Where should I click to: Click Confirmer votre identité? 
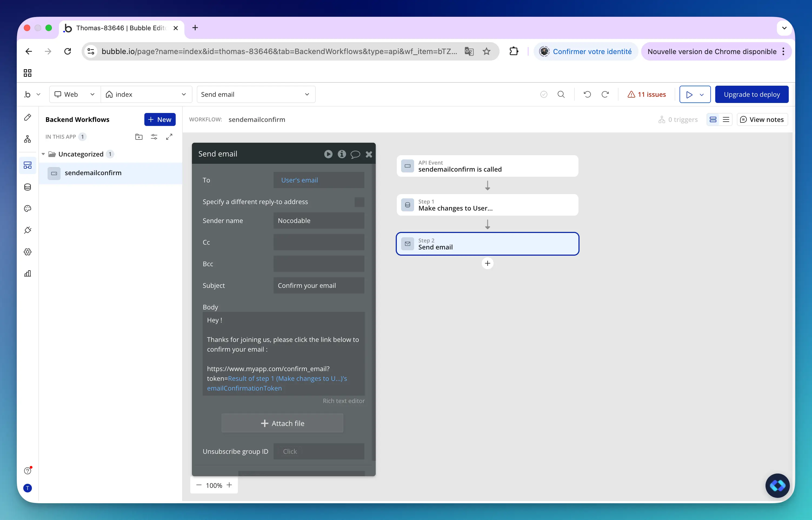pyautogui.click(x=586, y=51)
